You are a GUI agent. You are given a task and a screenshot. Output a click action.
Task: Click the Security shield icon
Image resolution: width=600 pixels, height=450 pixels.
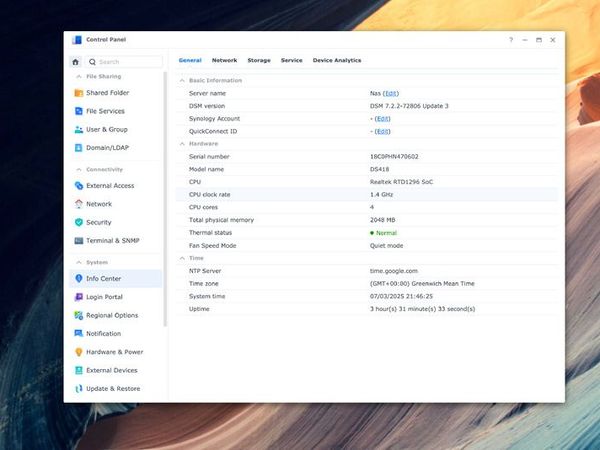[78, 222]
